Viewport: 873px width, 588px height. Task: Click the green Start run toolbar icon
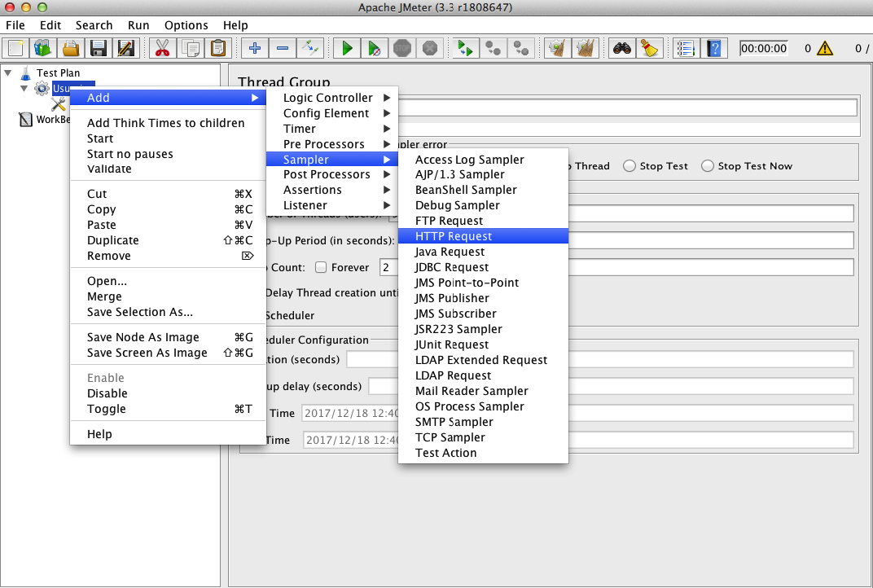(347, 48)
